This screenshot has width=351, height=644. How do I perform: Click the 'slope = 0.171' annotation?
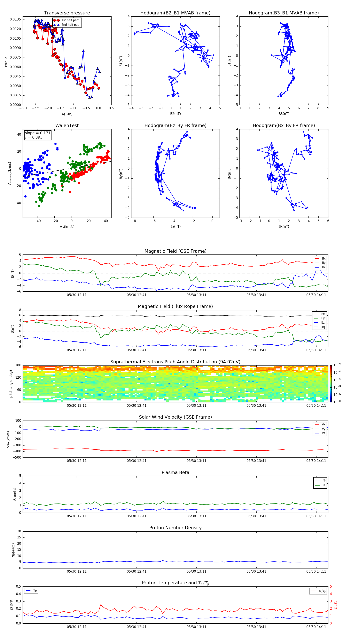pos(37,133)
